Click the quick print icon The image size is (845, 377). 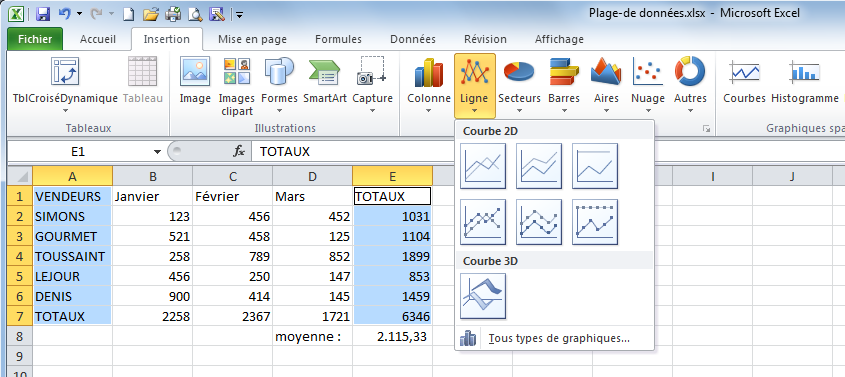tap(173, 15)
